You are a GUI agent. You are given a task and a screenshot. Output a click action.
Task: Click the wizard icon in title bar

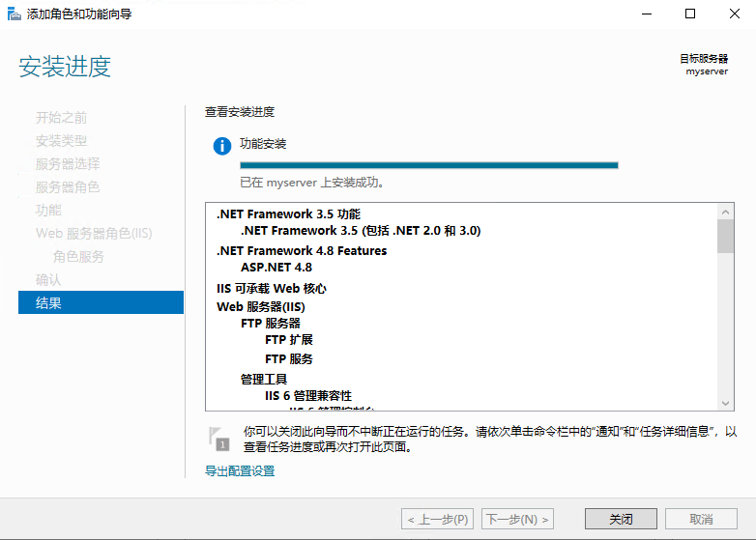tap(13, 14)
